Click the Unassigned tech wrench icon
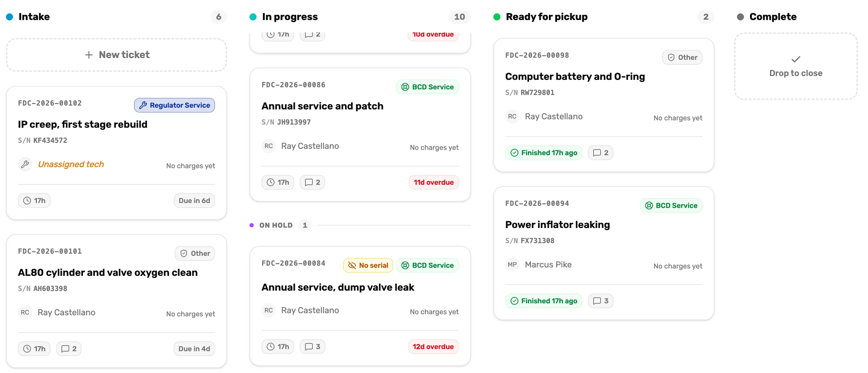 coord(25,164)
